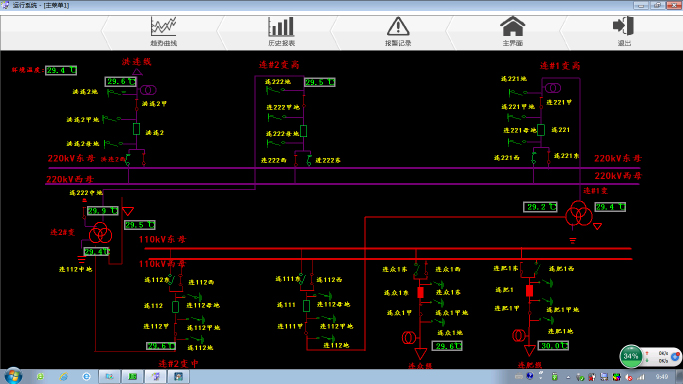Open the Windows Start button
The height and width of the screenshot is (384, 683).
(13, 376)
